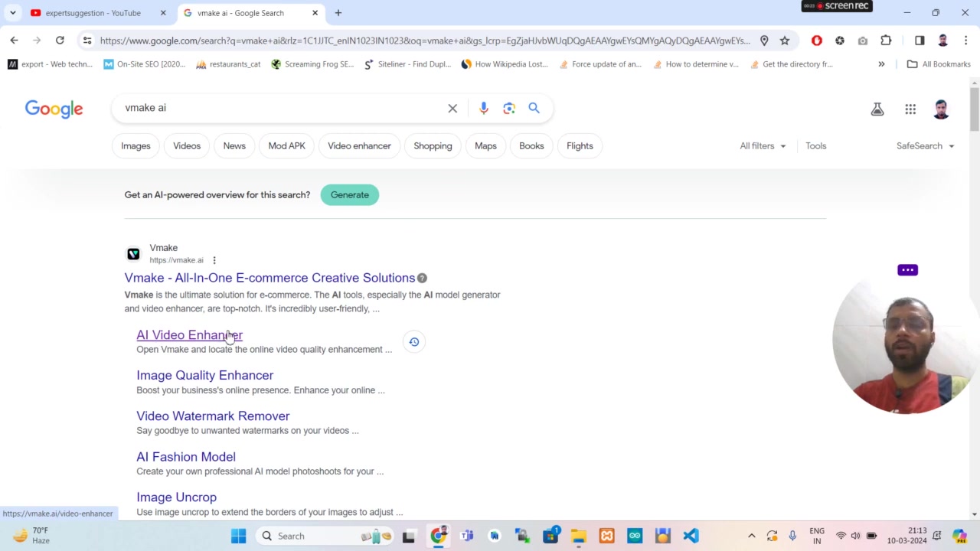Screen dimensions: 980x551
Task: Open a new browser tab
Action: click(x=338, y=13)
